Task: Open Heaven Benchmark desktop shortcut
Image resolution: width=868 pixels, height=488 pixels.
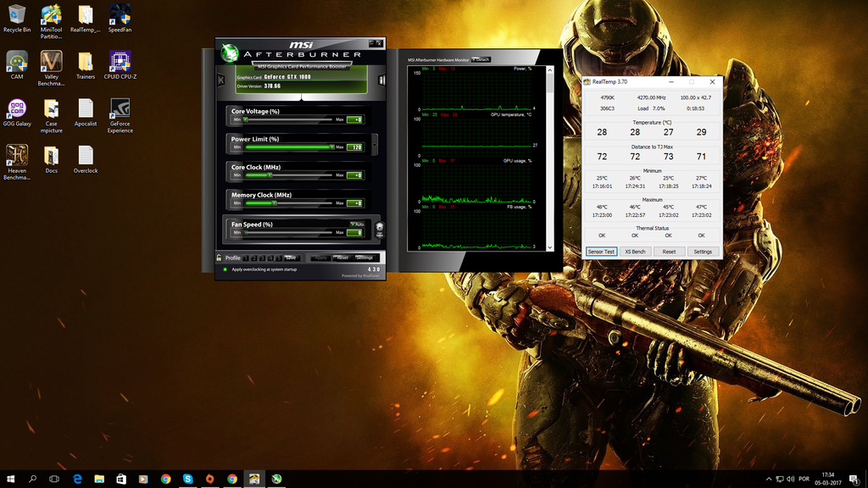Action: coord(17,163)
